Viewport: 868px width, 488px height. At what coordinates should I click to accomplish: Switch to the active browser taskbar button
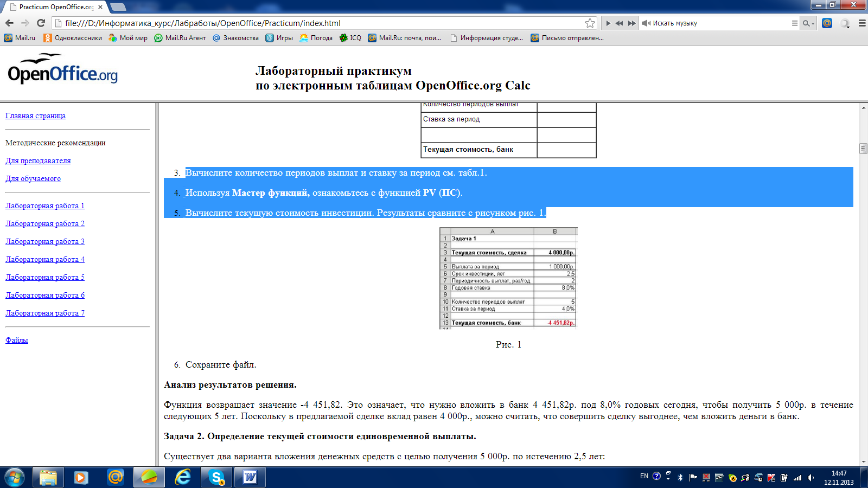click(149, 477)
